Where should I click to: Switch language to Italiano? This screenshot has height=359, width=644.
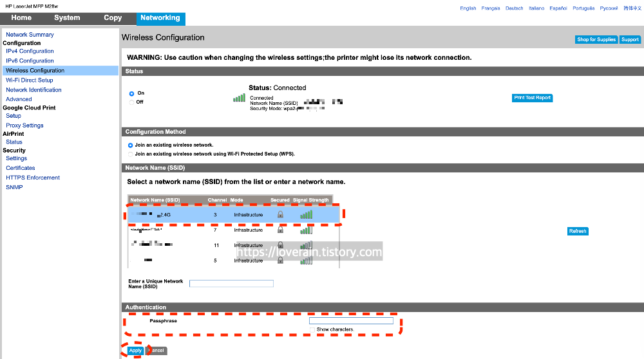click(x=536, y=8)
